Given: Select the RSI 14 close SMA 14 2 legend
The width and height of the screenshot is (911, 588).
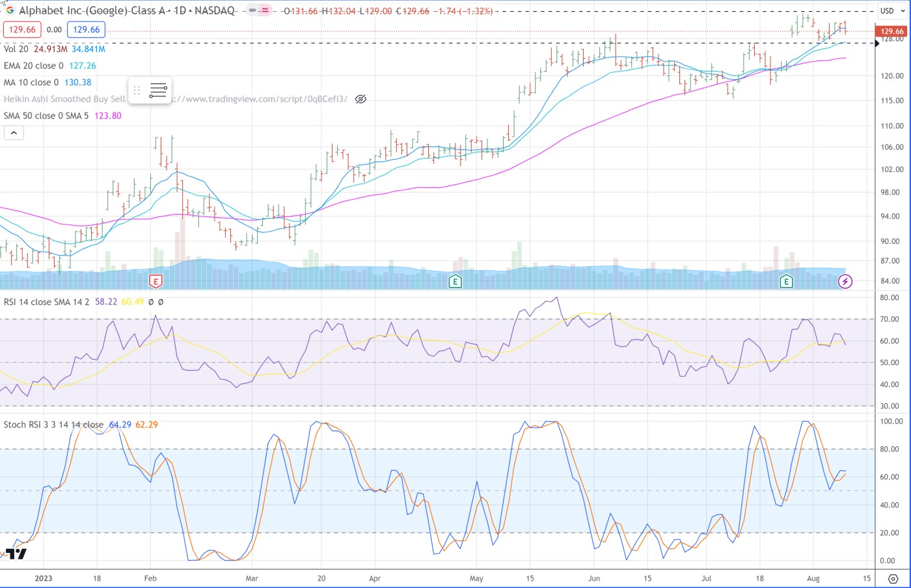Looking at the screenshot, I should [x=47, y=302].
